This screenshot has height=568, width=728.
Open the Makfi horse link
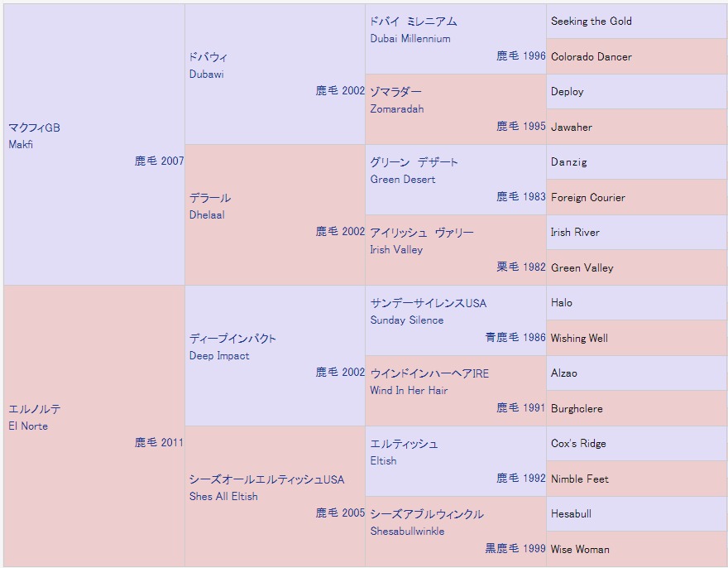click(21, 145)
